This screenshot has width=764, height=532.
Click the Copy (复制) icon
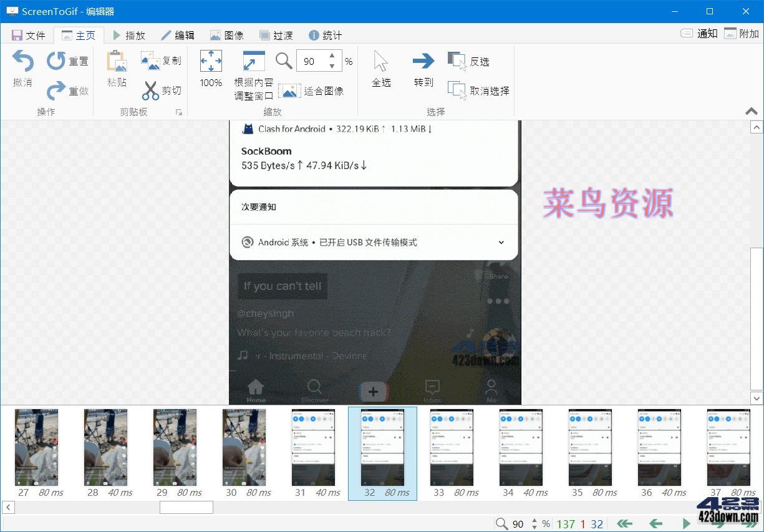[150, 60]
